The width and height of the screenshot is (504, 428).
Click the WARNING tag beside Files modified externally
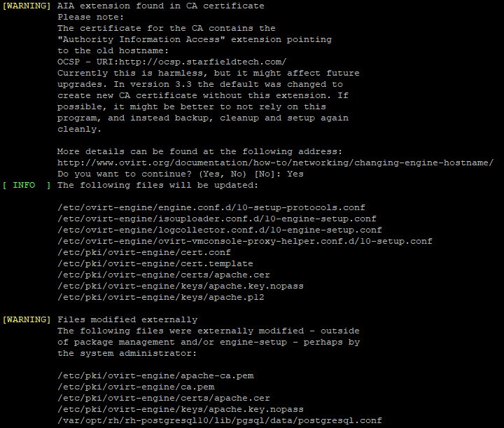click(27, 319)
